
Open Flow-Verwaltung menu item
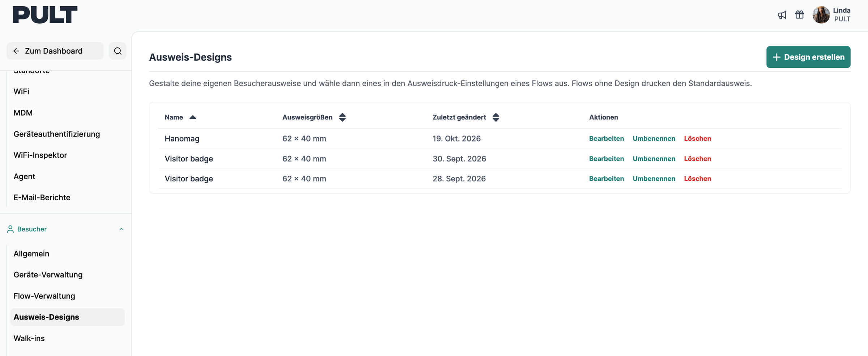(x=44, y=296)
